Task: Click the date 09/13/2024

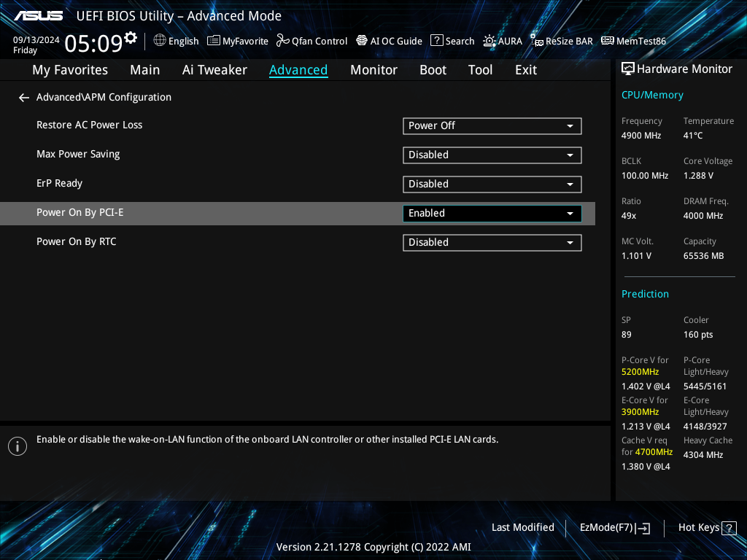Action: [x=36, y=40]
